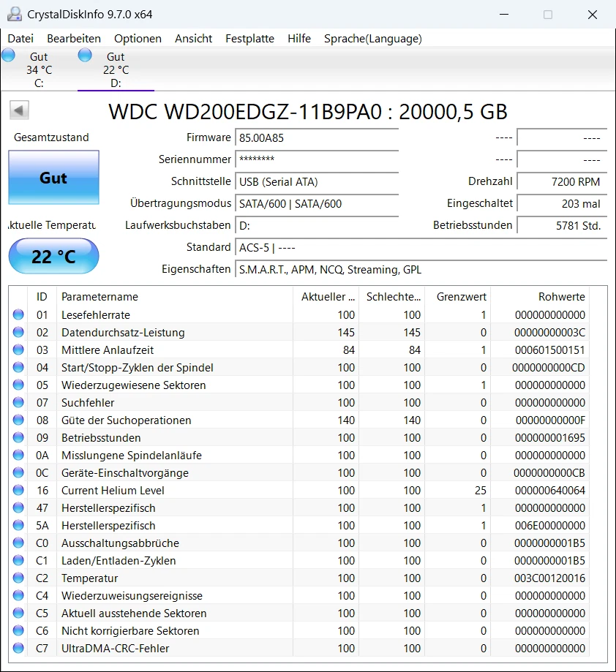Screen dimensions: 616x672
Task: Click the dot icon beside Wiederzugewiesene Sektoren
Action: pos(18,385)
